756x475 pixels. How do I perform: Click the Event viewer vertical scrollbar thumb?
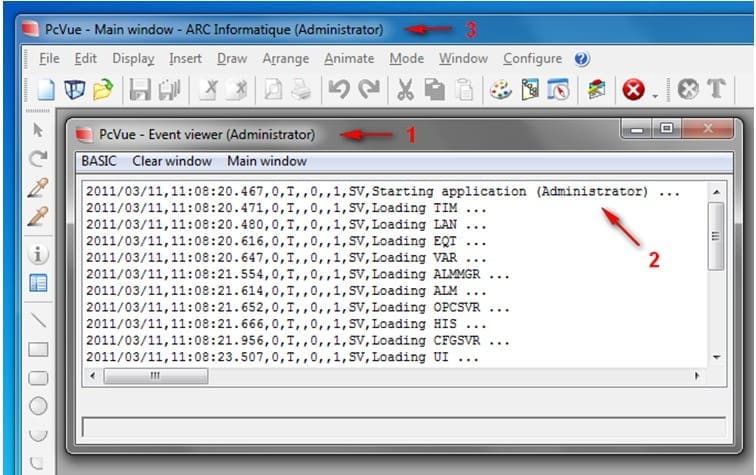716,236
